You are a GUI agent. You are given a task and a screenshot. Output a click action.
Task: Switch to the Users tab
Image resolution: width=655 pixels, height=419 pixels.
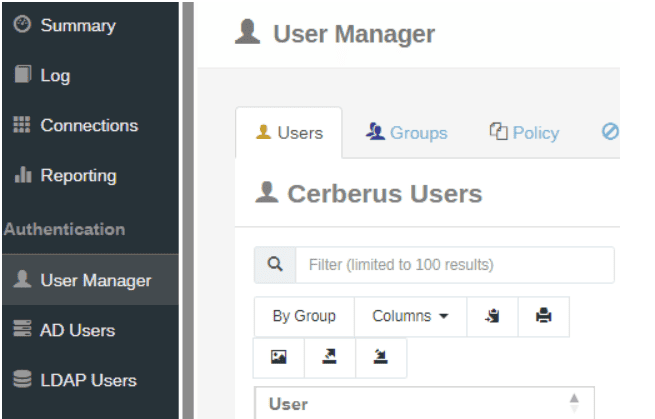289,133
